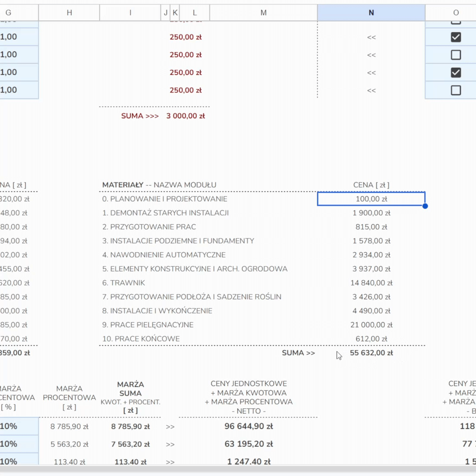Select the 96 644,90 zł netto price cell
Screen dimensions: 476x476
249,427
